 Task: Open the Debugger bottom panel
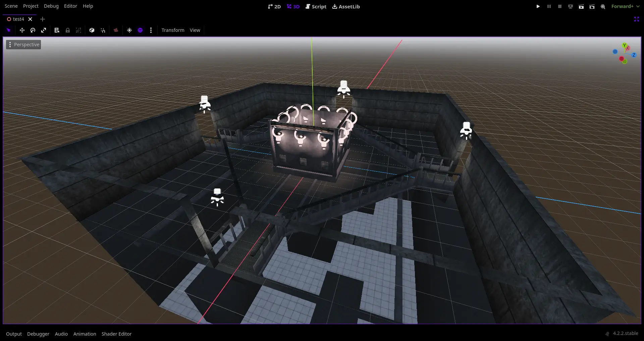click(x=38, y=334)
